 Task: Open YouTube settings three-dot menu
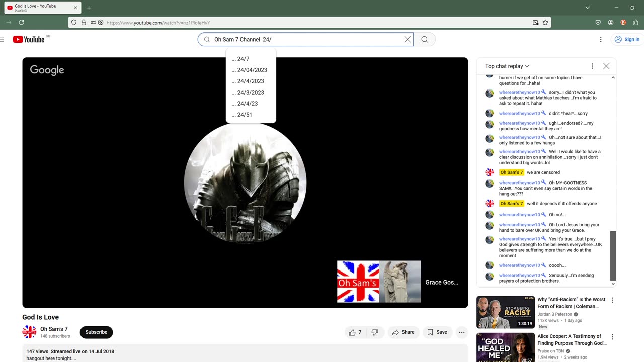[601, 39]
